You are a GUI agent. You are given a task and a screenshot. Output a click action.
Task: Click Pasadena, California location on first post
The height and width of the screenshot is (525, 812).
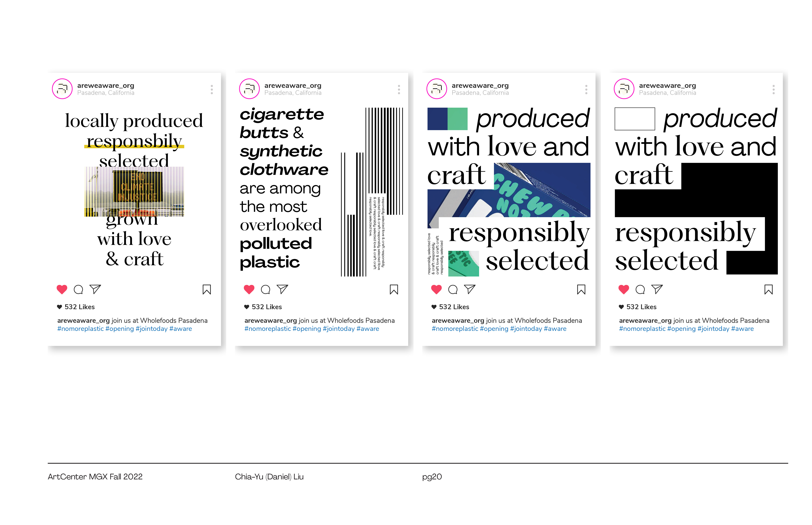coord(106,93)
